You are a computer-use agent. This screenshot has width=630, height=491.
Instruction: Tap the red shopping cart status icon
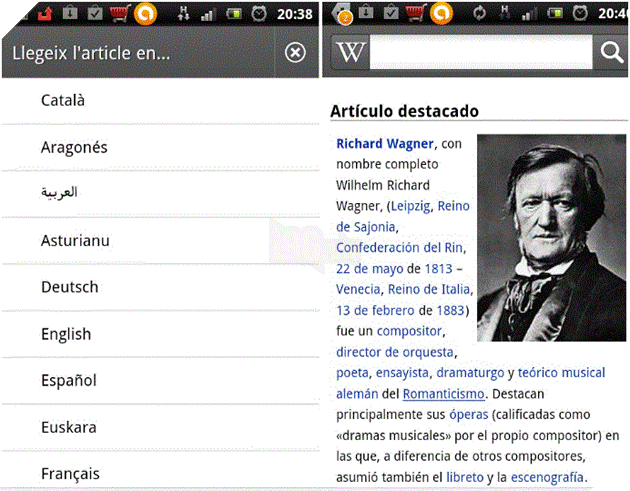click(121, 14)
